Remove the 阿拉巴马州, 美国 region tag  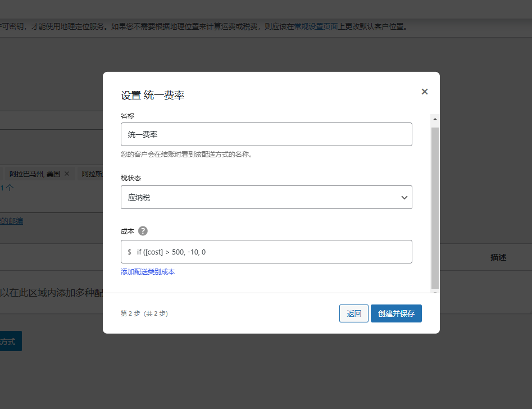click(x=66, y=174)
